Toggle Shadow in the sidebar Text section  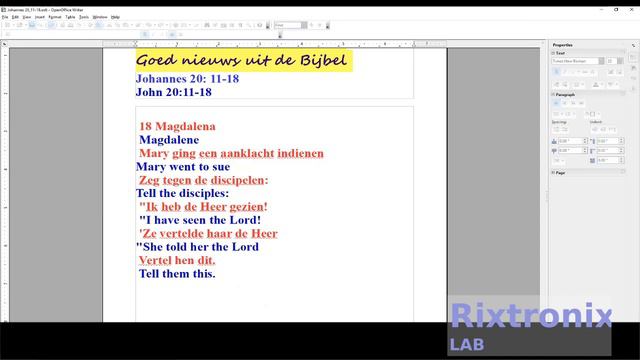coord(592,72)
